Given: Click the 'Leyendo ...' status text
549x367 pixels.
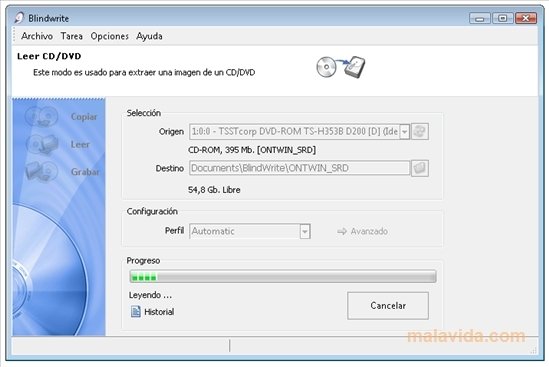Looking at the screenshot, I should 150,295.
